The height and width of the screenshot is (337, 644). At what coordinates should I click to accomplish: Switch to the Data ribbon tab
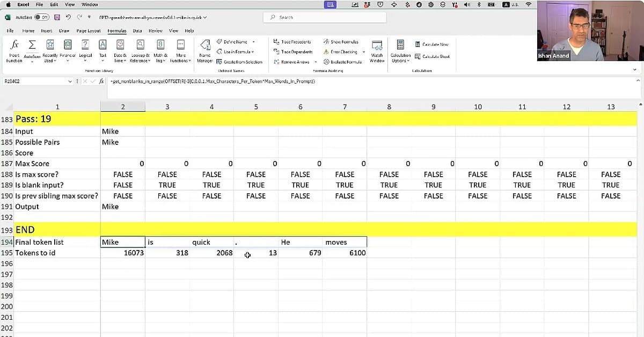point(137,31)
